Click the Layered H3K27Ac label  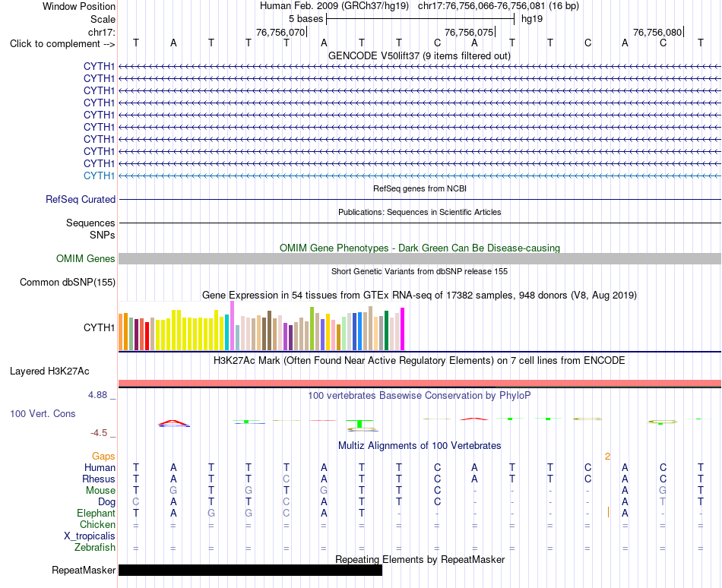pos(49,371)
